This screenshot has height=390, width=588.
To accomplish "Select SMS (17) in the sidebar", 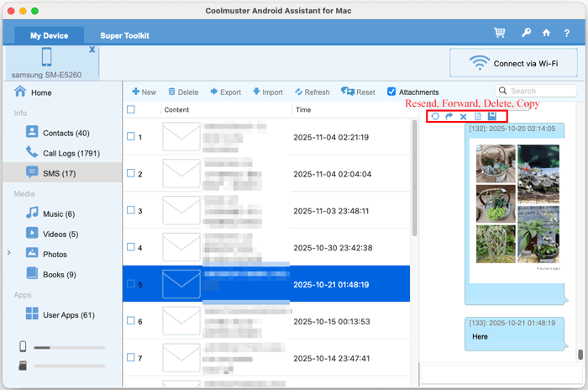I will coord(62,173).
